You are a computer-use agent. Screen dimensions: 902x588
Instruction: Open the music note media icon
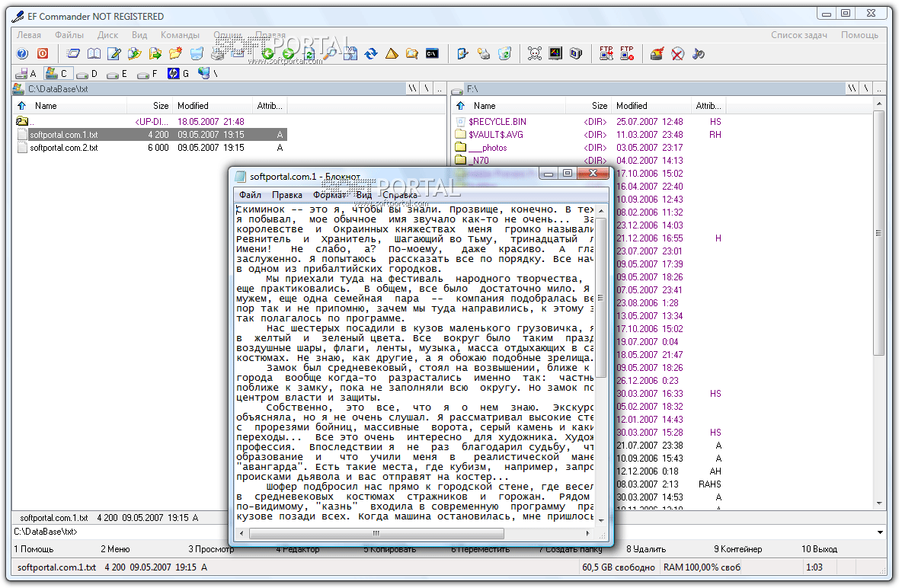click(x=699, y=53)
